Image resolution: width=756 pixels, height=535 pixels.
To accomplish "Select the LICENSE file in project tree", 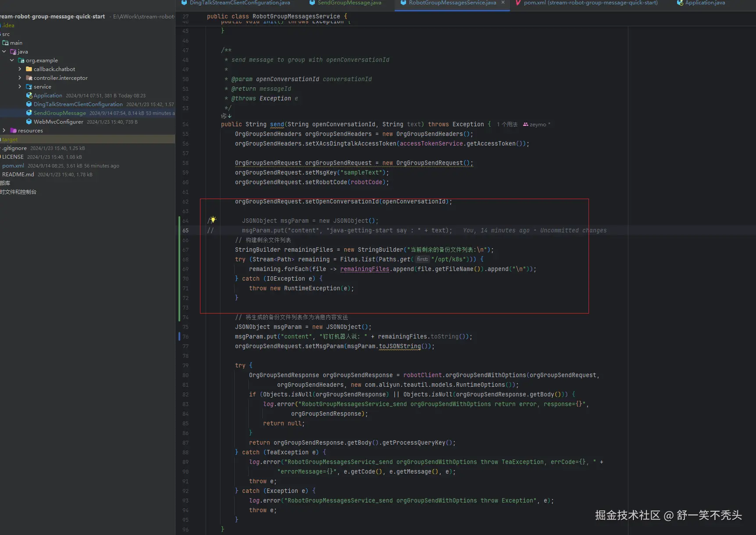I will pyautogui.click(x=13, y=157).
